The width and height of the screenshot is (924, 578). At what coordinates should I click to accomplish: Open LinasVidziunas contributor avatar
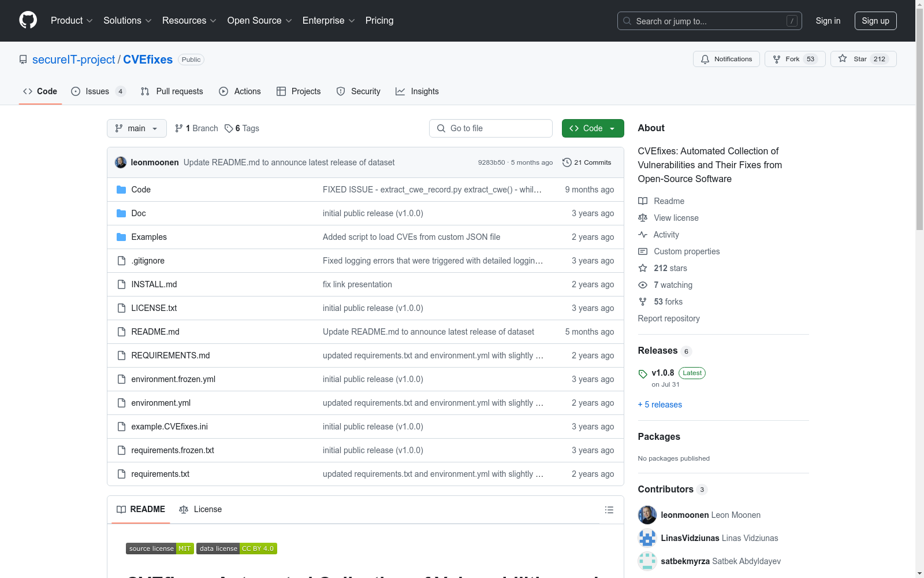[647, 538]
